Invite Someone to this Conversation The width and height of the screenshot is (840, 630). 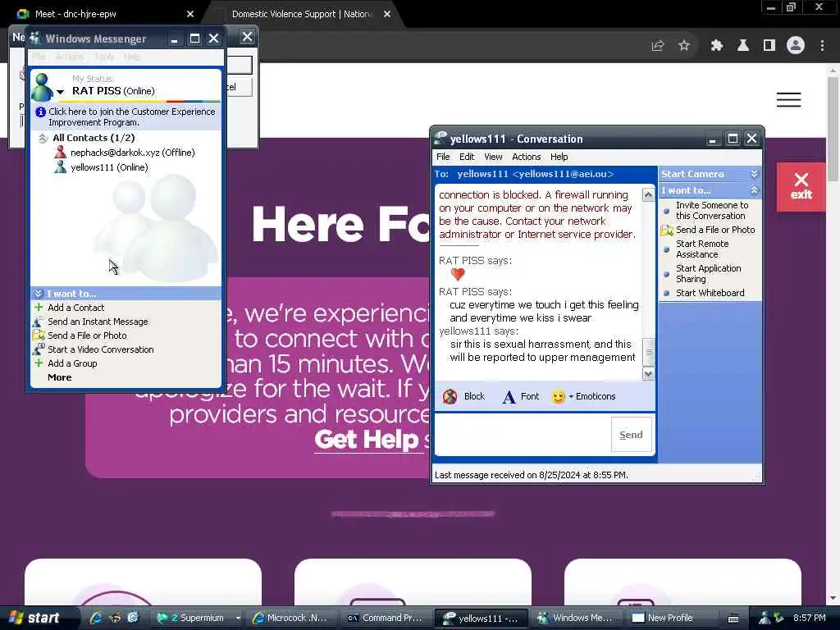711,211
